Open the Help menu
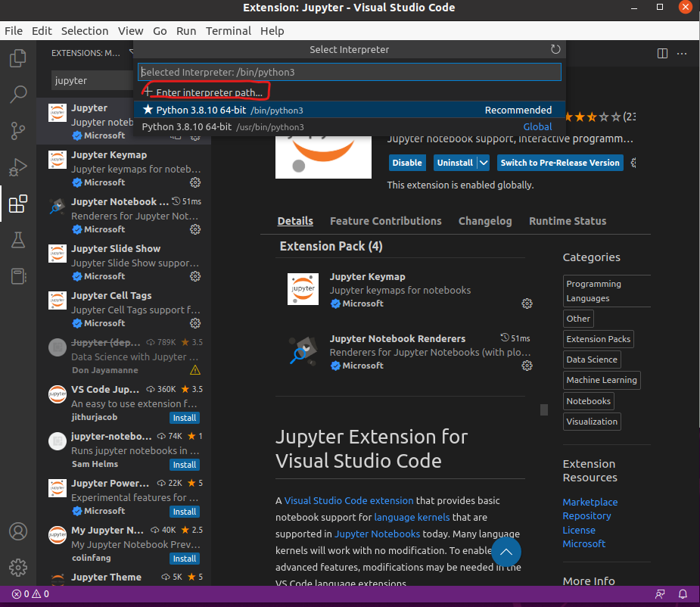700x607 pixels. coord(272,31)
